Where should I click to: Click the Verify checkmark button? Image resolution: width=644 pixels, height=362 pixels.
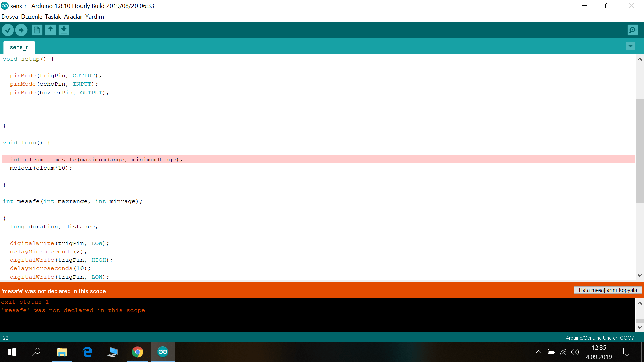[8, 30]
